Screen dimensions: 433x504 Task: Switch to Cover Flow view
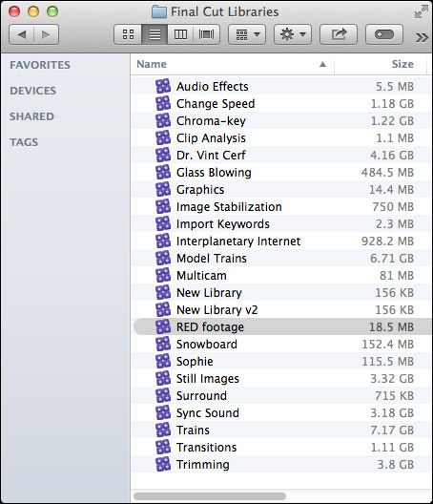coord(206,34)
